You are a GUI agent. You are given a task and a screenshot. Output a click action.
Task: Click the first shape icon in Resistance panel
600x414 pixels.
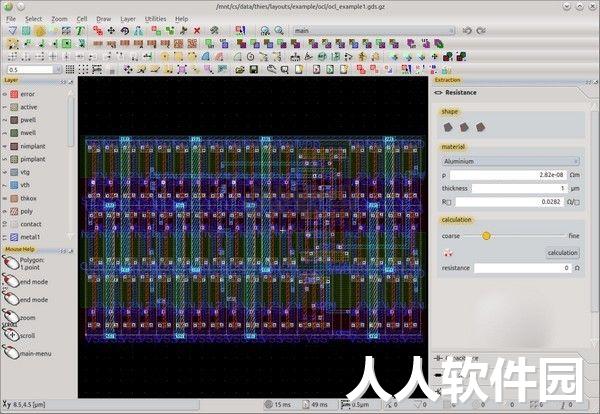[x=448, y=127]
